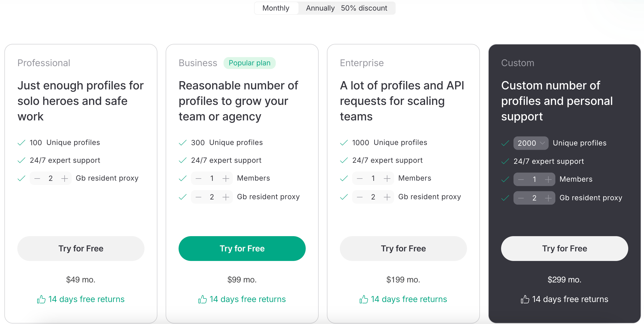The height and width of the screenshot is (324, 644).
Task: Click 14 days free returns under Custom
Action: click(570, 299)
